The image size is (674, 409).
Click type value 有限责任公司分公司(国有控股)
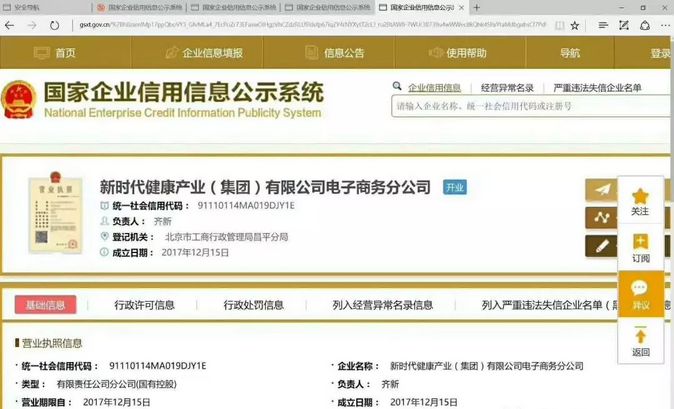(116, 384)
